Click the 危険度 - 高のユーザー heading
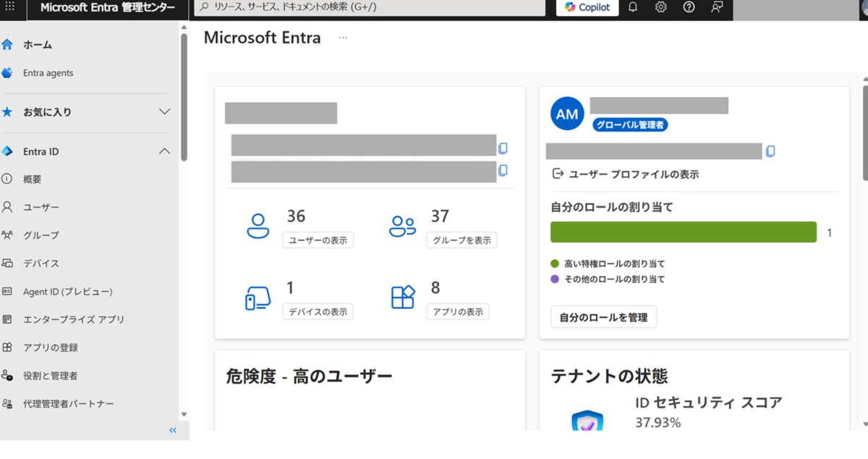The image size is (868, 459). coord(309,376)
